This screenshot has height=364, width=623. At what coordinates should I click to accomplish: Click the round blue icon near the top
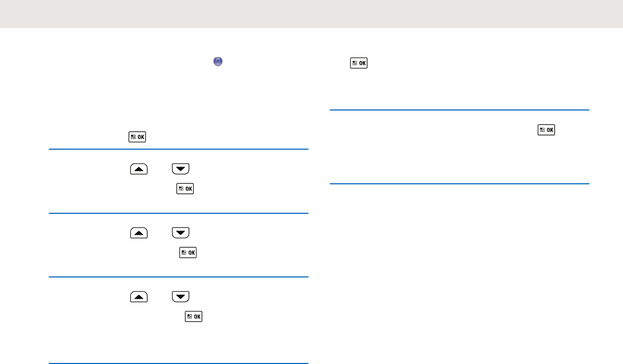click(218, 62)
